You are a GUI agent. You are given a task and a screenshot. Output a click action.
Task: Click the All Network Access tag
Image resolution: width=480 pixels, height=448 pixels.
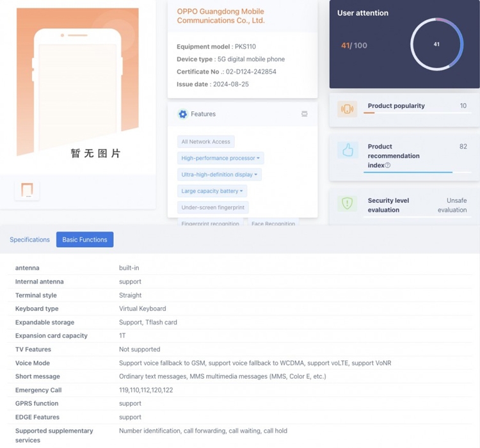point(205,142)
